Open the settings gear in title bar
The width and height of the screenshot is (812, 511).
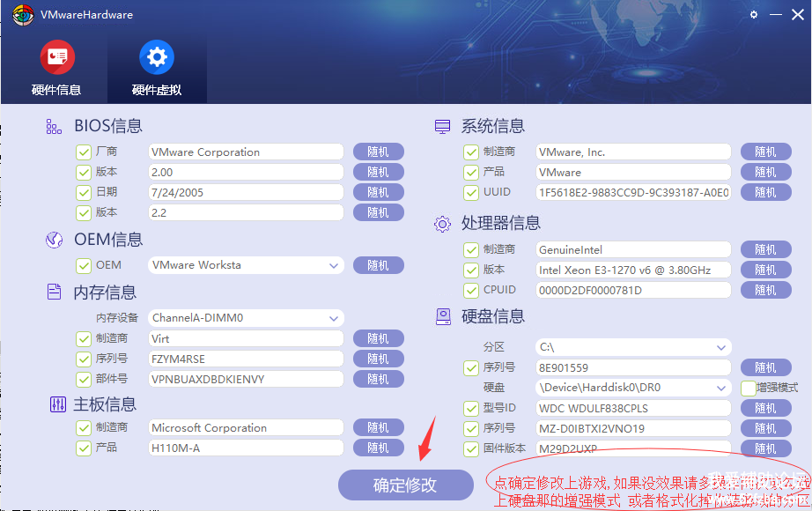[x=753, y=15]
